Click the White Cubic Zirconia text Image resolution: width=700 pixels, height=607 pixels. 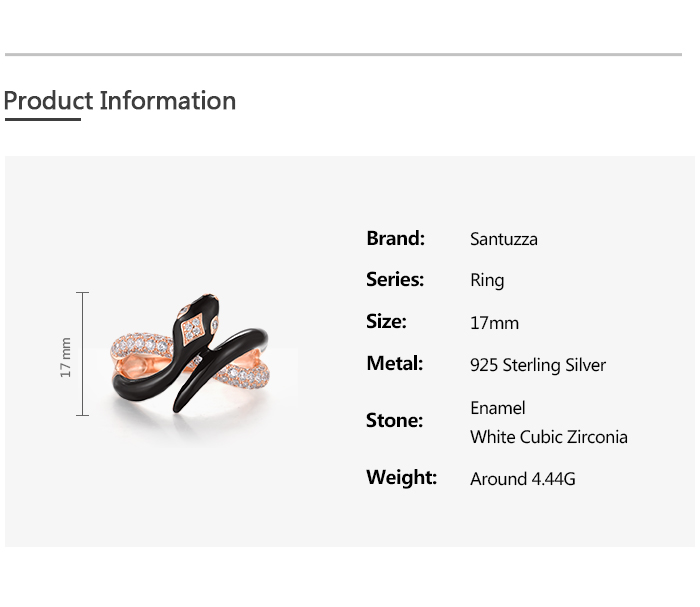549,437
